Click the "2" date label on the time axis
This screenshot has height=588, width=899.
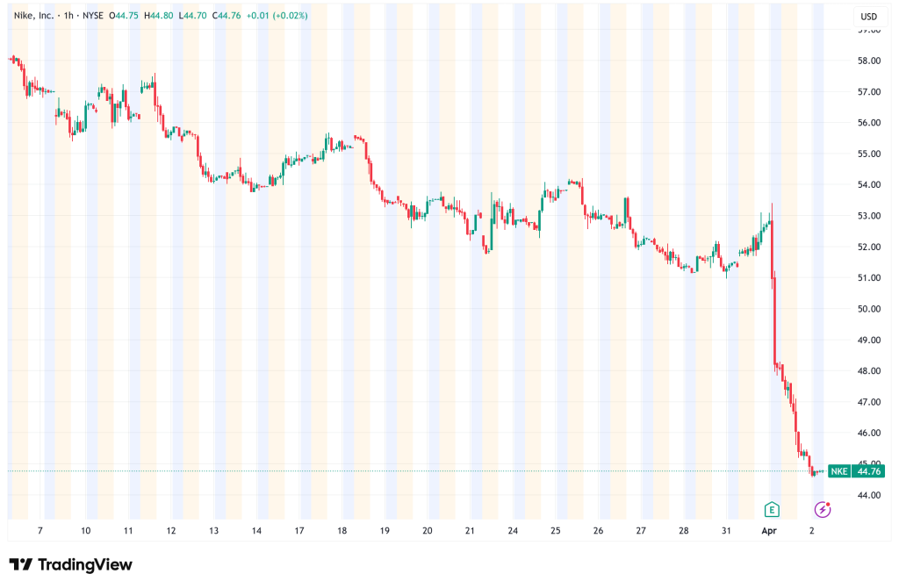pyautogui.click(x=811, y=531)
